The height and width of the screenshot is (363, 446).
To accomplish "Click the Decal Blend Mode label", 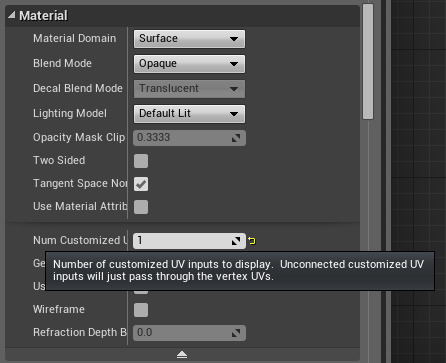I will 78,88.
